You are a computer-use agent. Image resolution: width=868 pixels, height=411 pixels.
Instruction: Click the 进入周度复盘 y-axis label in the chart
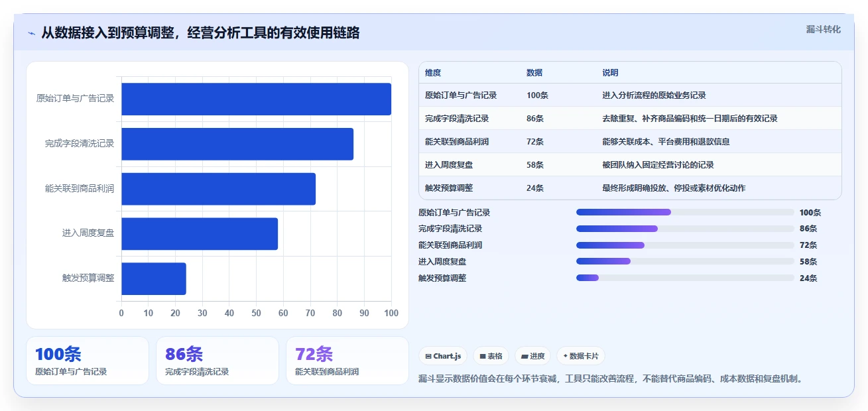(88, 233)
